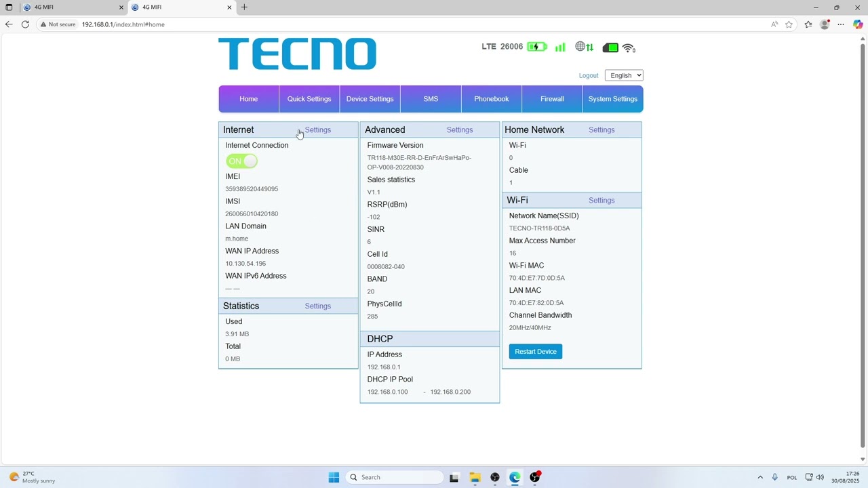Click the green signal strength bars icon
This screenshot has width=868, height=488.
(560, 47)
